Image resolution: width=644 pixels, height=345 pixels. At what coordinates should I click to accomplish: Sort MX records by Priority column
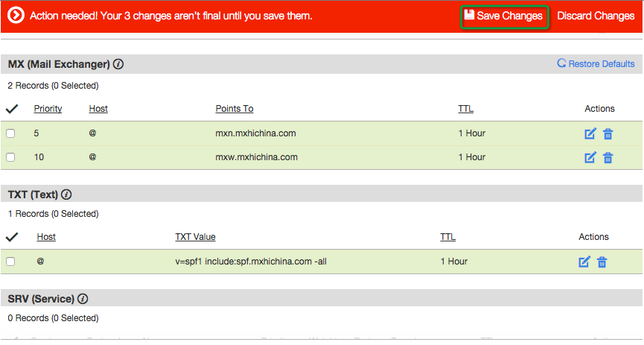[48, 109]
